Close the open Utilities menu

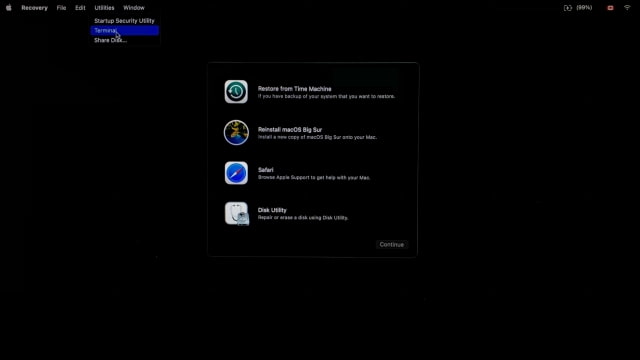[104, 8]
